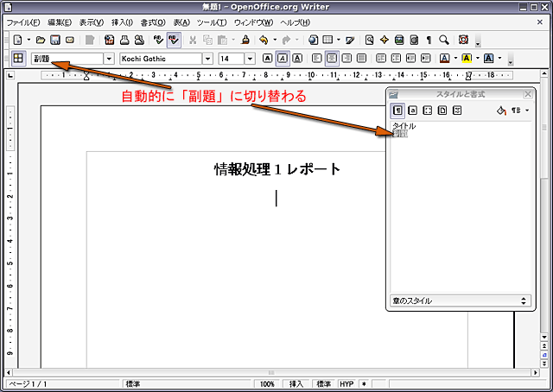Click the Styles and Formatting toolbar icon
Image resolution: width=553 pixels, height=392 pixels.
pyautogui.click(x=16, y=59)
